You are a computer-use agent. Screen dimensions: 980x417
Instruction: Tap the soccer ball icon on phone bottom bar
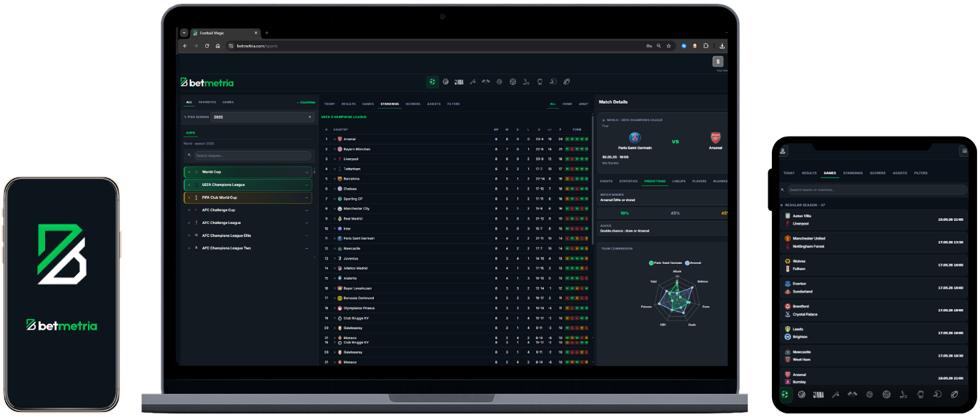coord(786,394)
